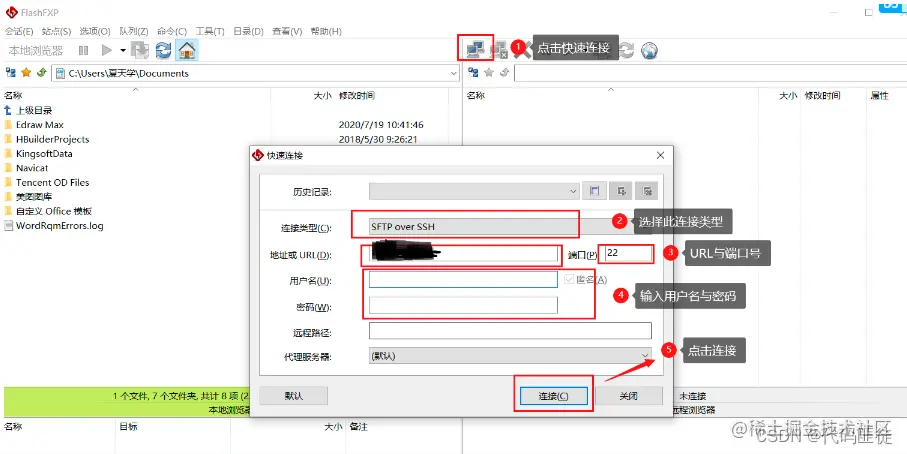Open local bookmarks star icon
The height and width of the screenshot is (454, 907).
[26, 73]
